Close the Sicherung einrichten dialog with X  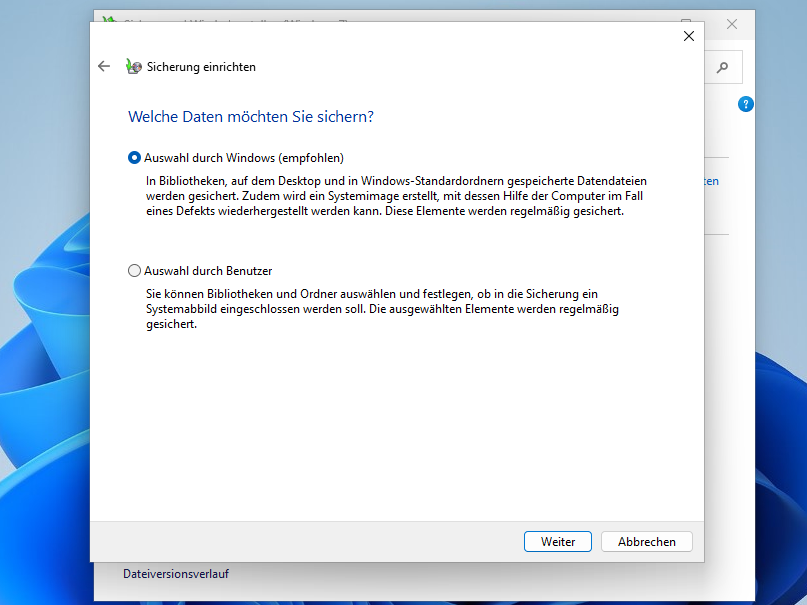pos(688,36)
